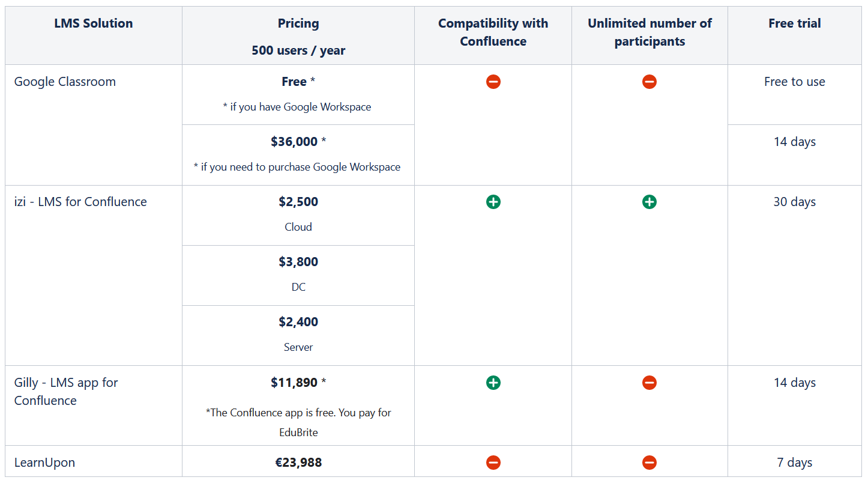The image size is (868, 483).
Task: Click Gilly's red minus unlimited participants icon
Action: tap(649, 383)
